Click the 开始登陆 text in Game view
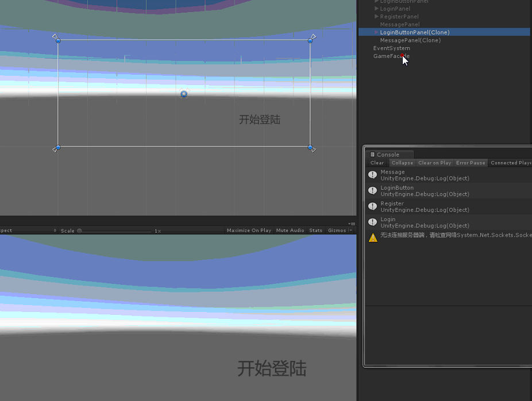This screenshot has height=401, width=532. 272,368
